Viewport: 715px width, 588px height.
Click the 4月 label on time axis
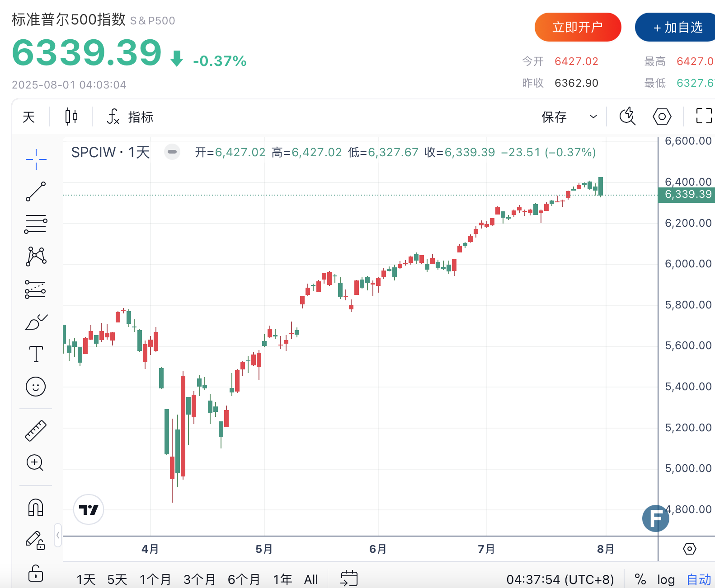point(150,549)
